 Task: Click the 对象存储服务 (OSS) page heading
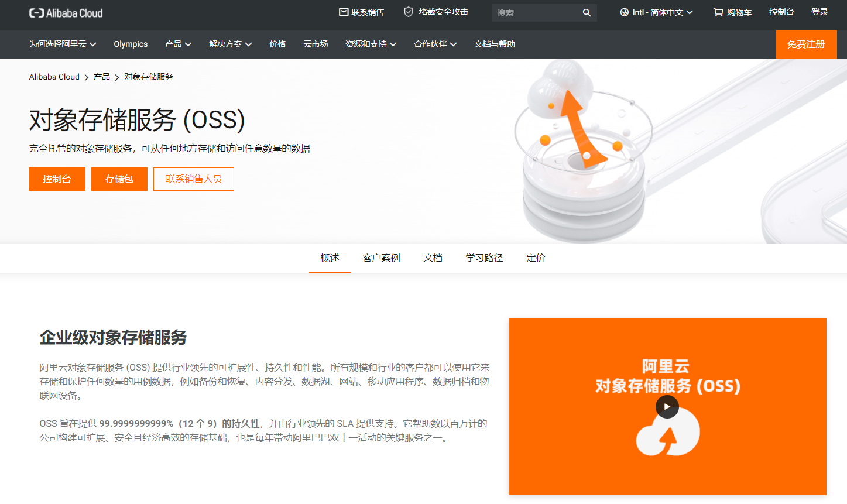point(137,120)
